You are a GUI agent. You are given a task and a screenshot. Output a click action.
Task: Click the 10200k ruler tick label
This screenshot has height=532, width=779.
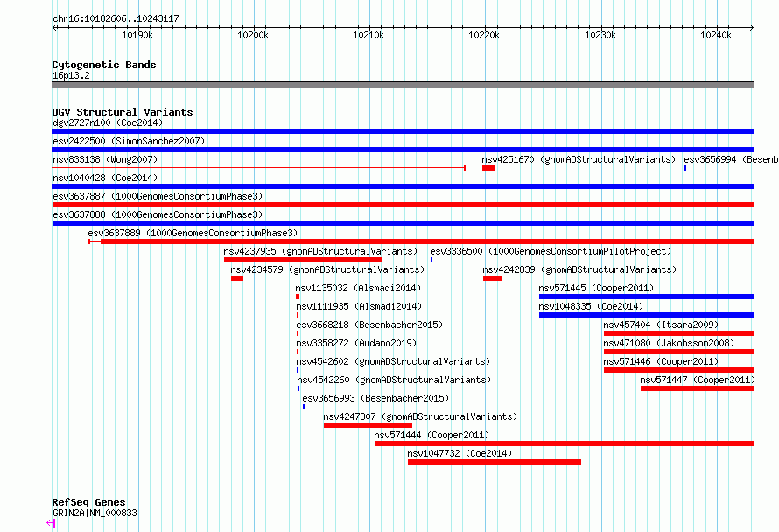pyautogui.click(x=253, y=35)
